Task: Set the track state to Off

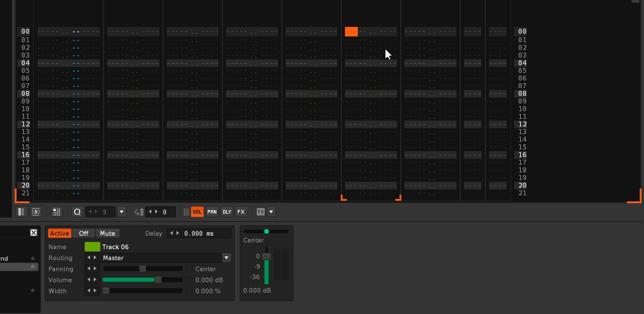Action: [83, 233]
